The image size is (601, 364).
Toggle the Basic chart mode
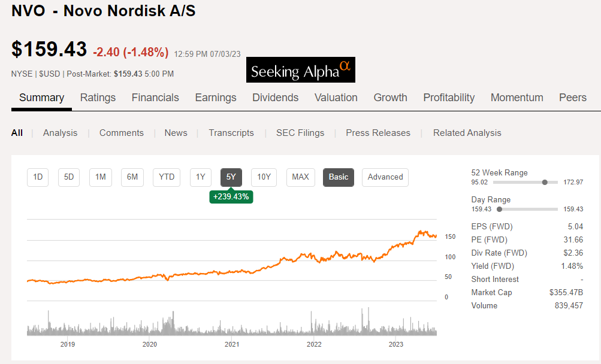click(x=339, y=177)
